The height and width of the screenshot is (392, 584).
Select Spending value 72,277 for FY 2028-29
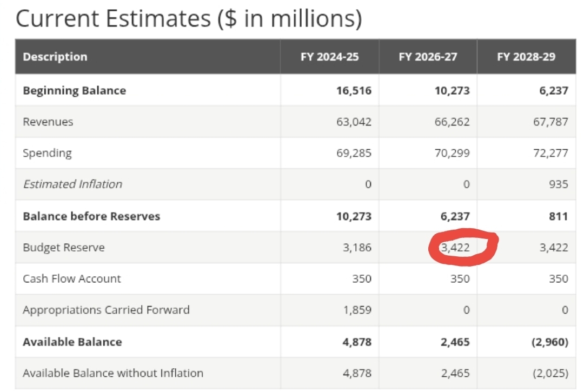(x=550, y=153)
